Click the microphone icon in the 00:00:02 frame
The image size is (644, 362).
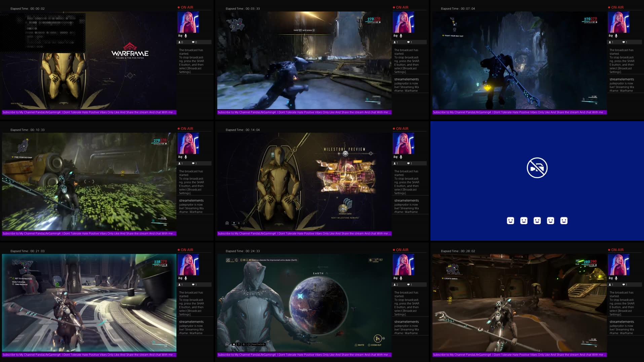point(186,36)
